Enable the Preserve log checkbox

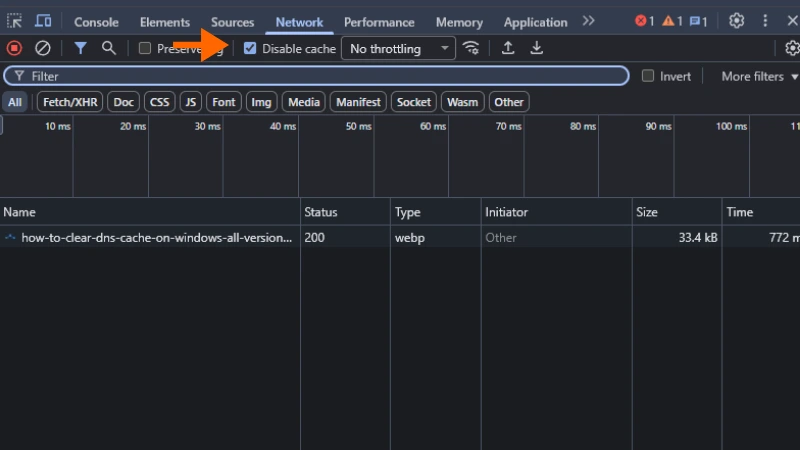point(145,48)
